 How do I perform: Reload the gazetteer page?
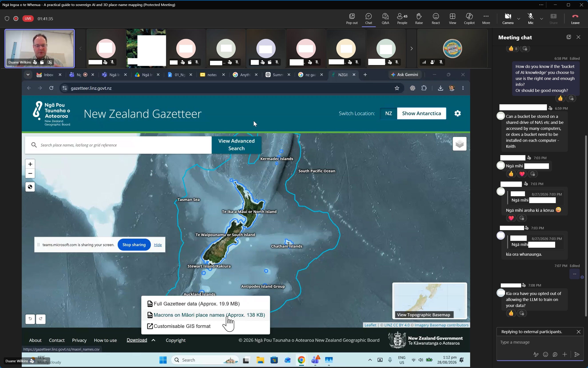[x=51, y=88]
